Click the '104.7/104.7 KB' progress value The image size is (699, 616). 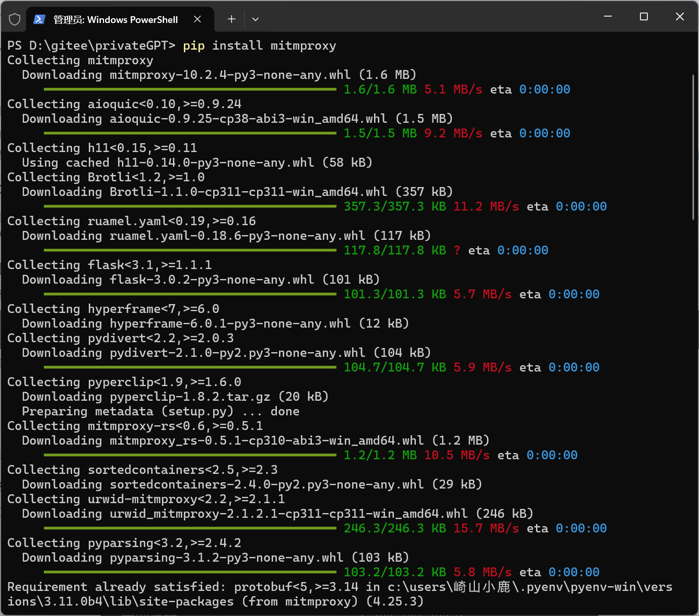click(x=395, y=368)
